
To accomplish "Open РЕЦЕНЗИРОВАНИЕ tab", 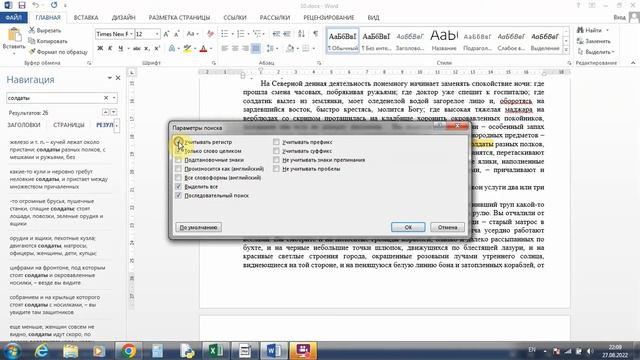I will click(329, 18).
